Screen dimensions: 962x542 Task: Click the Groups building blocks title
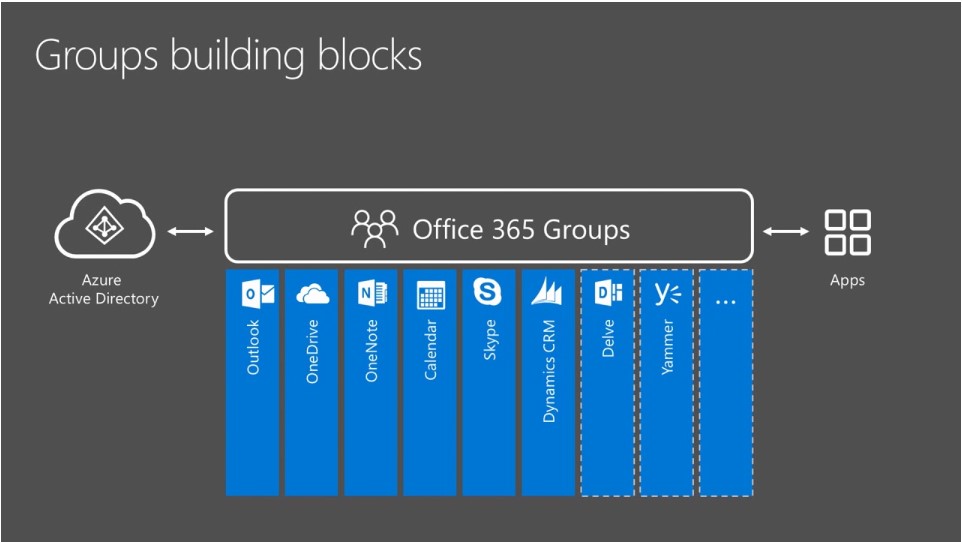coord(228,56)
